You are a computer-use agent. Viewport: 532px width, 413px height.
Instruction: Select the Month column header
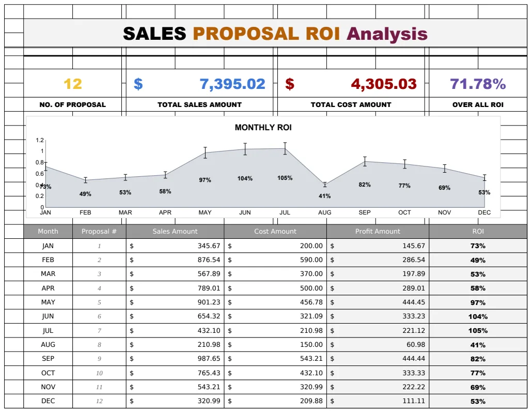(48, 231)
